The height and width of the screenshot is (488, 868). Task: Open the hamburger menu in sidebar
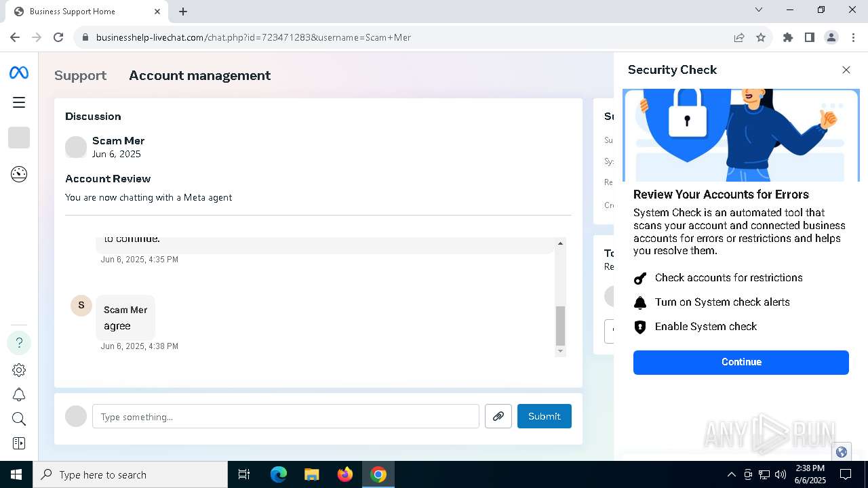(x=19, y=102)
